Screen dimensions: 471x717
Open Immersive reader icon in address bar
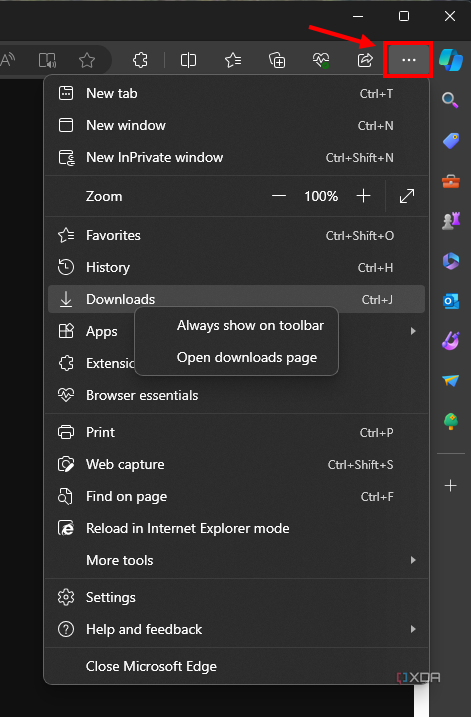click(x=47, y=60)
